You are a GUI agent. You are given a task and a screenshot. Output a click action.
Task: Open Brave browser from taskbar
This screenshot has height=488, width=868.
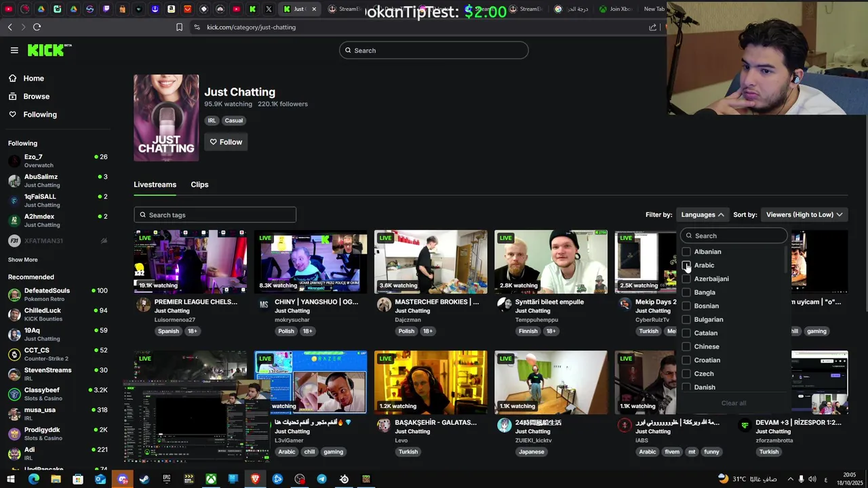[256, 479]
